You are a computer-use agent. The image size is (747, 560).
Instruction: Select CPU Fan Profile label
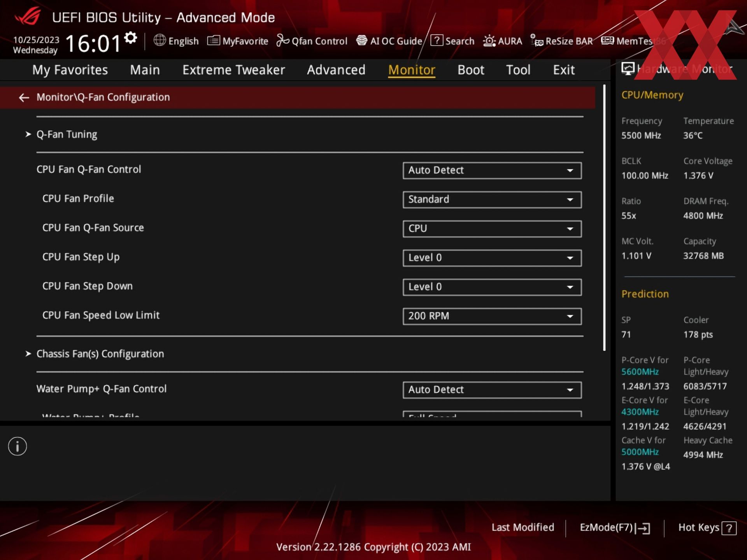[78, 199]
